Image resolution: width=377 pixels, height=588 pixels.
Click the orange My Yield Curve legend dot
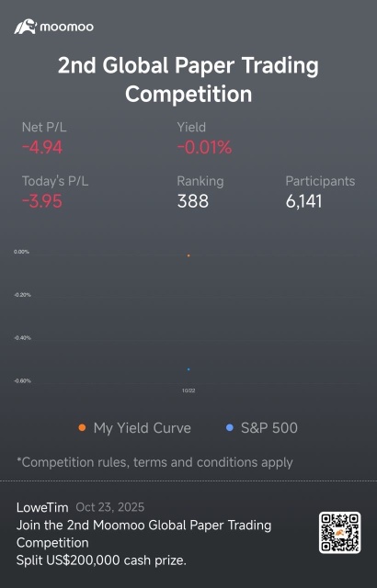82,428
